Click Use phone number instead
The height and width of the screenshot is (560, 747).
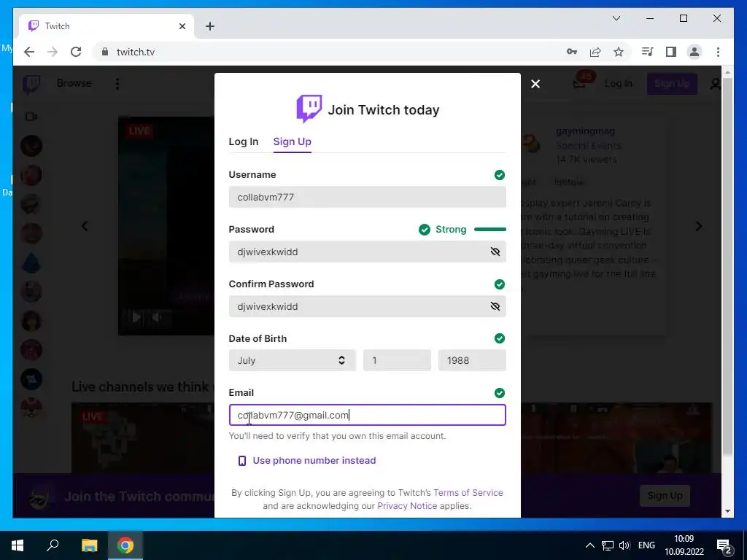tap(307, 461)
